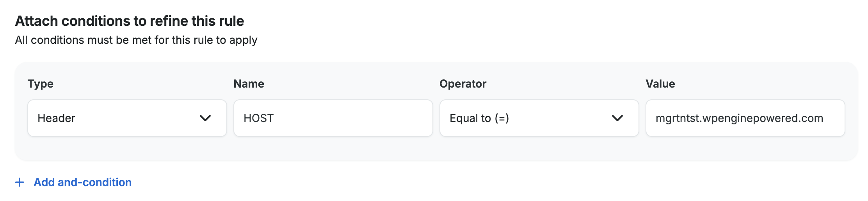This screenshot has width=868, height=201.
Task: Click into the Value input field
Action: point(745,118)
